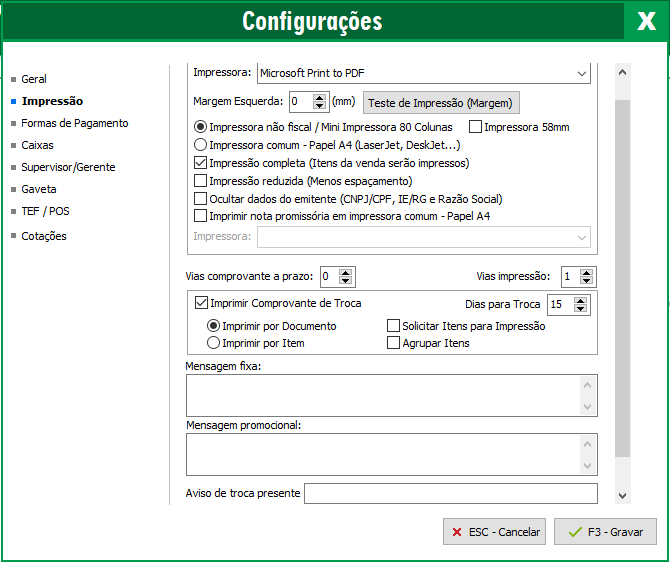Increase the Margem Esquerda spinner value

tap(319, 98)
